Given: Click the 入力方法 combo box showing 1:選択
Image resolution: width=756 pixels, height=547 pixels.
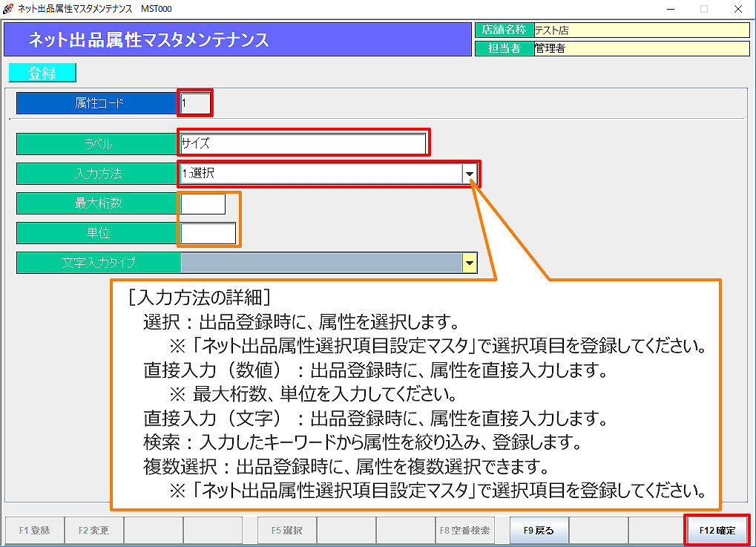Looking at the screenshot, I should (329, 174).
